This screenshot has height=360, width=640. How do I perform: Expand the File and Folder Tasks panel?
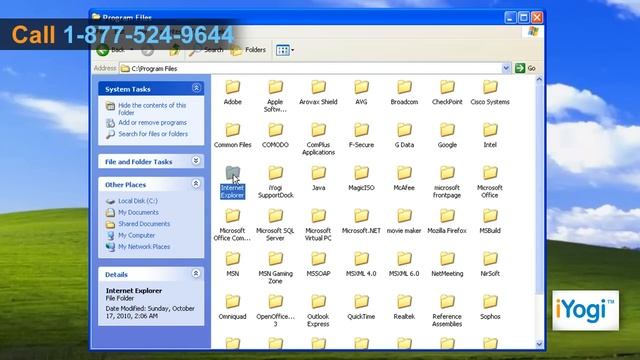[196, 161]
